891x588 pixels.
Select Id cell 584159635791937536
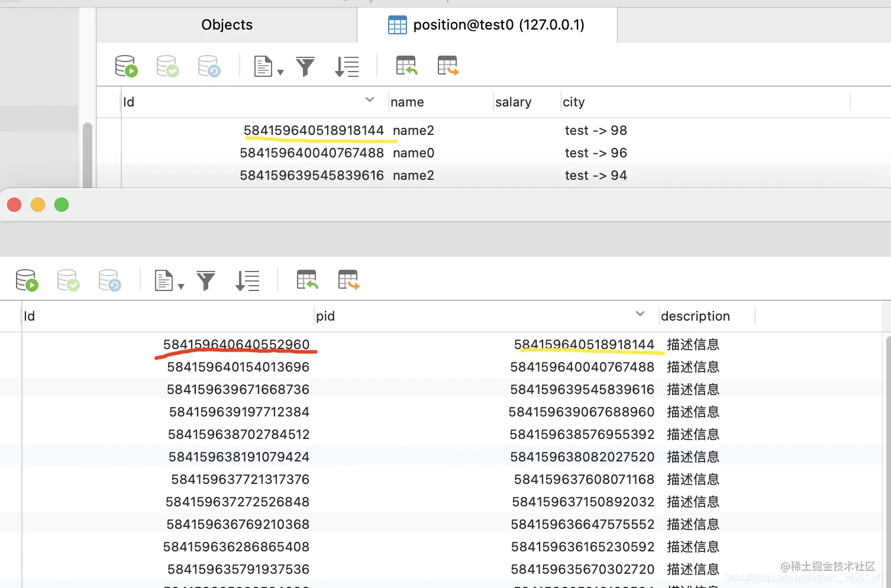238,570
